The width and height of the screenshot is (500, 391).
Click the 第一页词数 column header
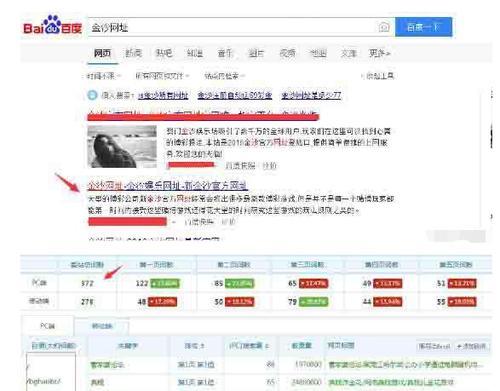click(156, 265)
